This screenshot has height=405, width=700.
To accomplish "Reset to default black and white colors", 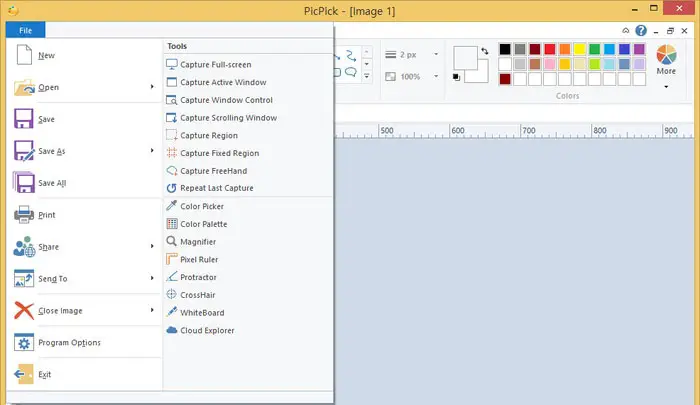I will pyautogui.click(x=456, y=77).
